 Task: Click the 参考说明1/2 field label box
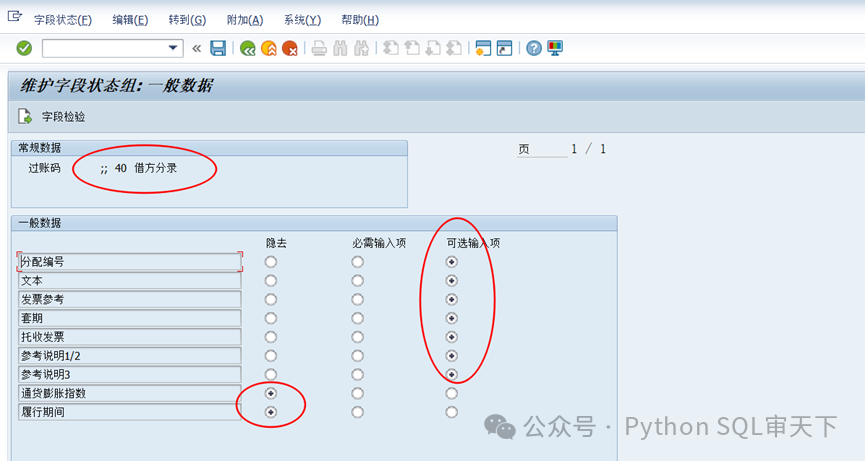click(x=130, y=356)
